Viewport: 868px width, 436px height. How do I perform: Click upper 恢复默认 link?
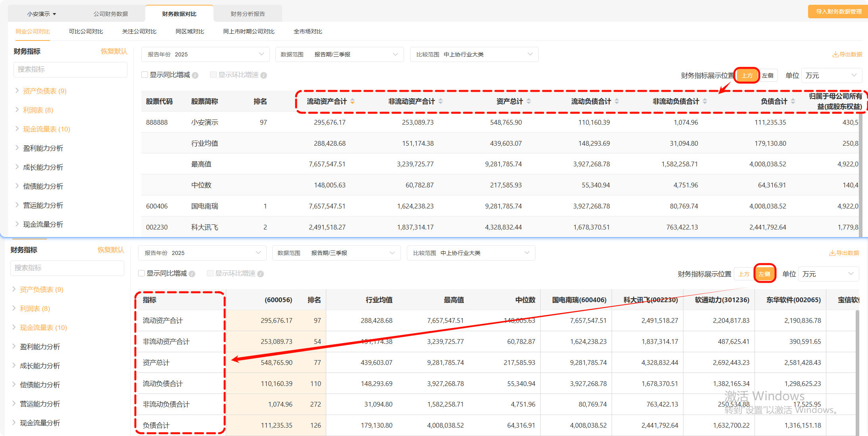click(x=114, y=51)
